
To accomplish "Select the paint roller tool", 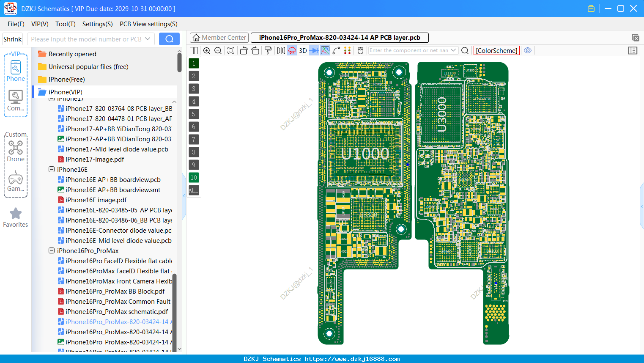I will coord(268,50).
